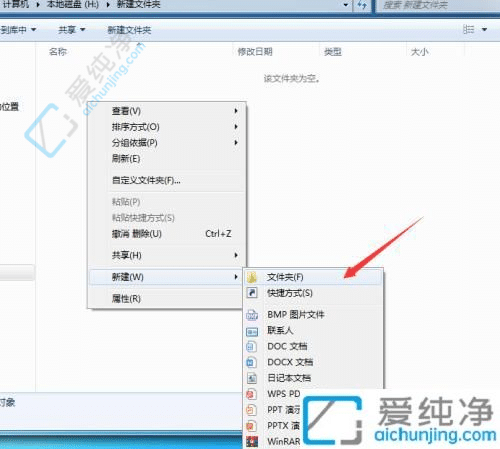Sort by the 名称 column header
Screen dimensions: 500x449
[x=58, y=52]
